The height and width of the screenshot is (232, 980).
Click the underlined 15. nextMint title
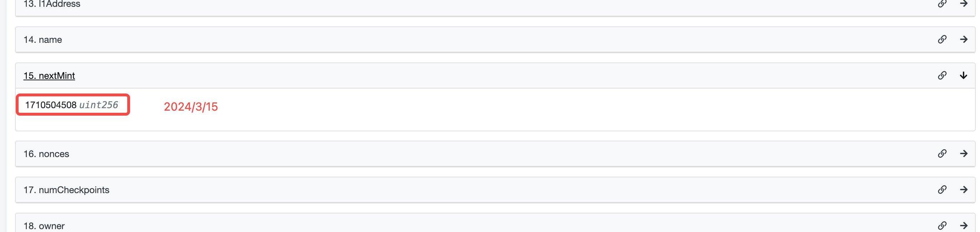[49, 76]
